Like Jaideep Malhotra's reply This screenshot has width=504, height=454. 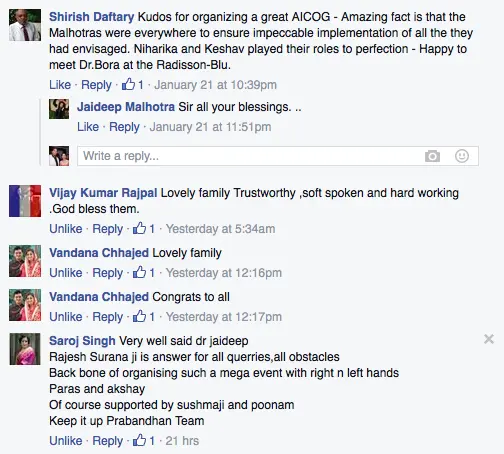click(x=88, y=127)
